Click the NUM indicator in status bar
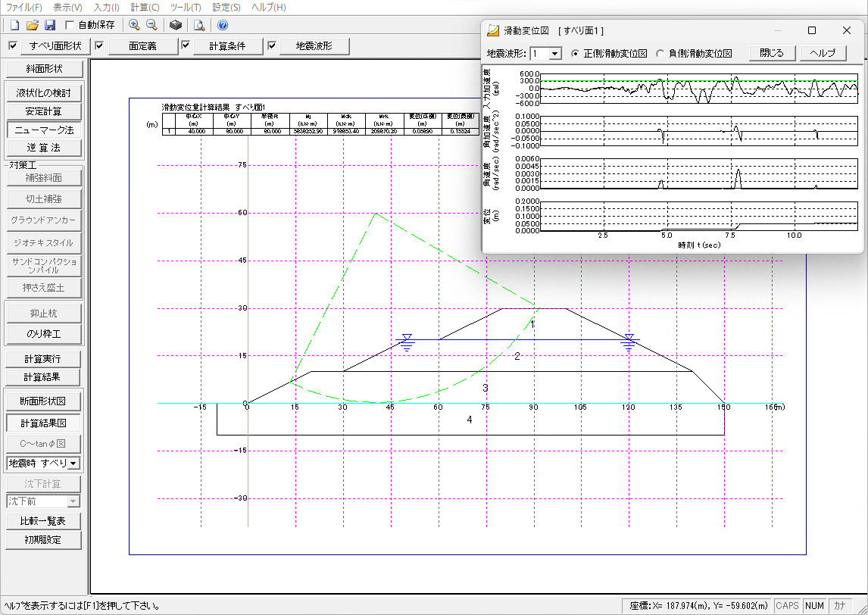This screenshot has width=868, height=615. (815, 606)
